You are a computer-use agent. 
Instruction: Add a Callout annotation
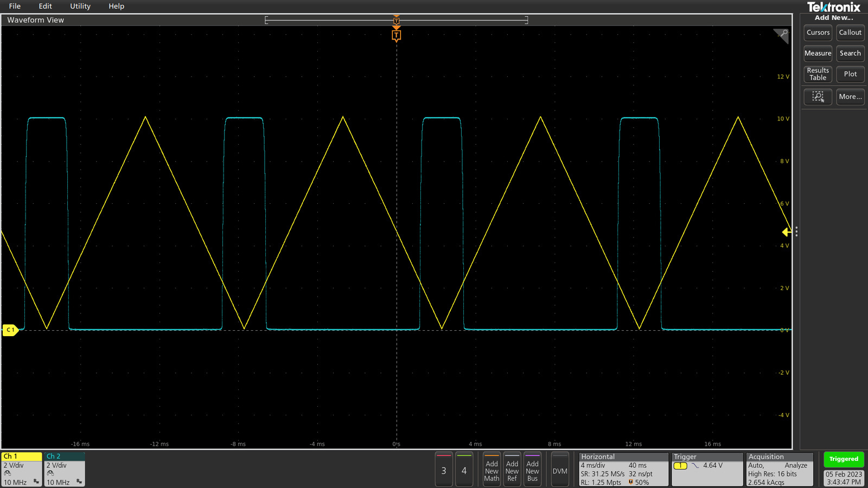pyautogui.click(x=850, y=33)
